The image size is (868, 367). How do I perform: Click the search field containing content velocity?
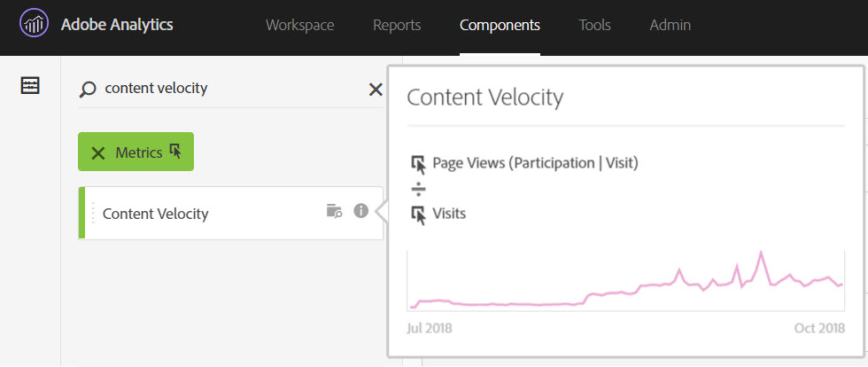pos(230,89)
